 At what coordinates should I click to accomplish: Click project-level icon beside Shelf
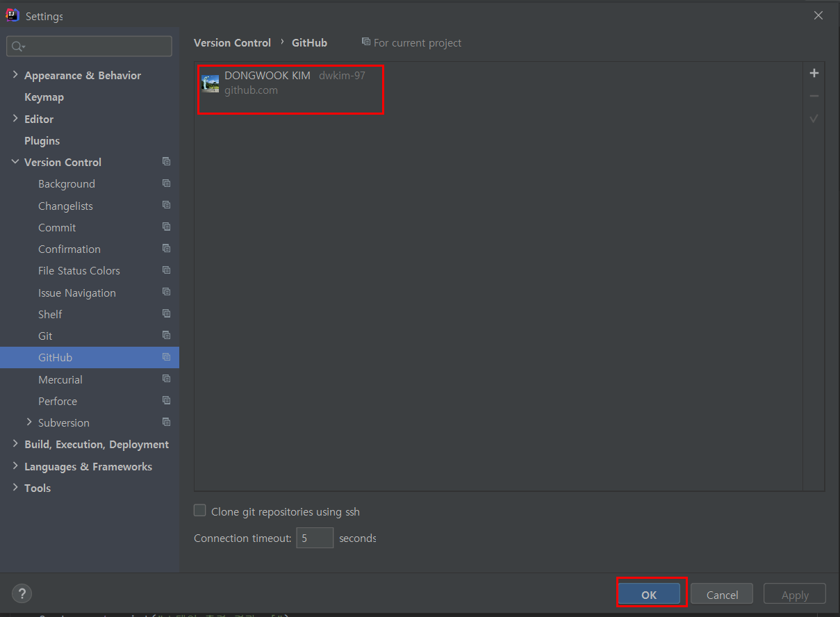pos(166,313)
